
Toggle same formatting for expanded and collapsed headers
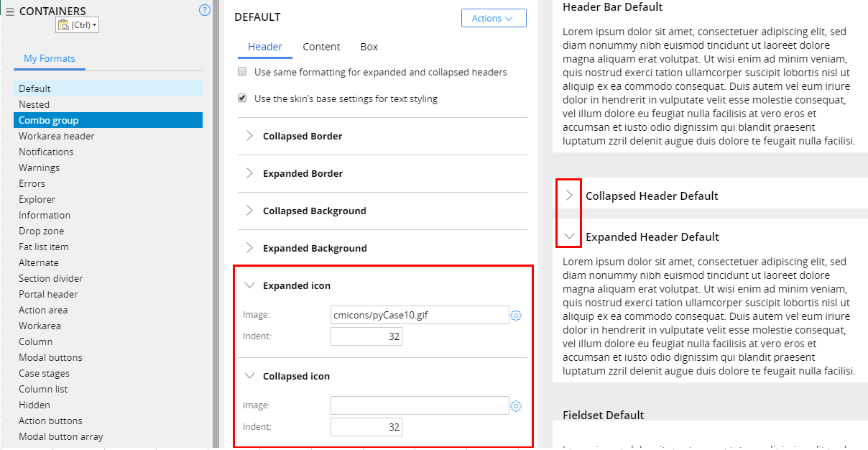(242, 72)
